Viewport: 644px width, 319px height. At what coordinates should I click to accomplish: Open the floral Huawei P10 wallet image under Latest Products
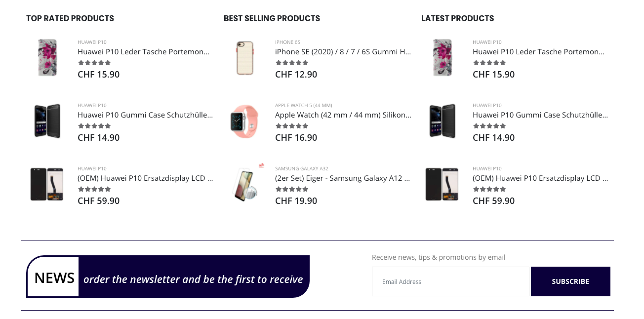(x=443, y=58)
